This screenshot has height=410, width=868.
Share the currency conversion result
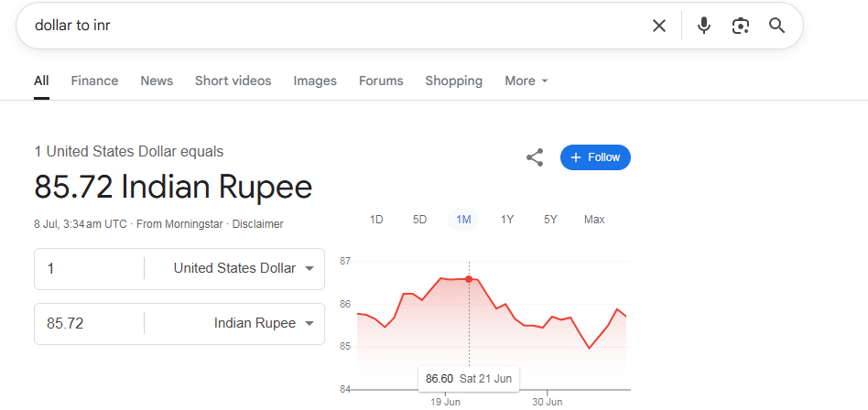click(x=534, y=157)
